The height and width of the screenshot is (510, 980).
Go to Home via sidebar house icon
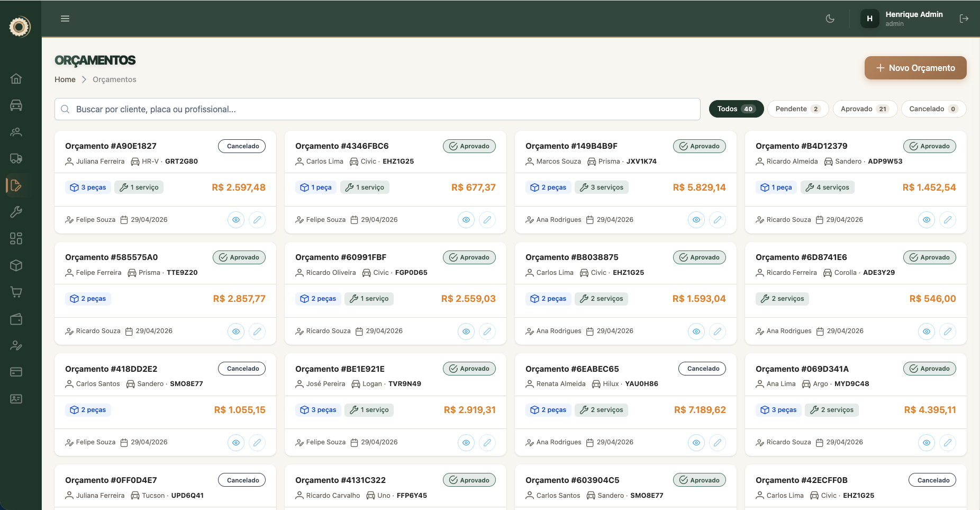[16, 78]
